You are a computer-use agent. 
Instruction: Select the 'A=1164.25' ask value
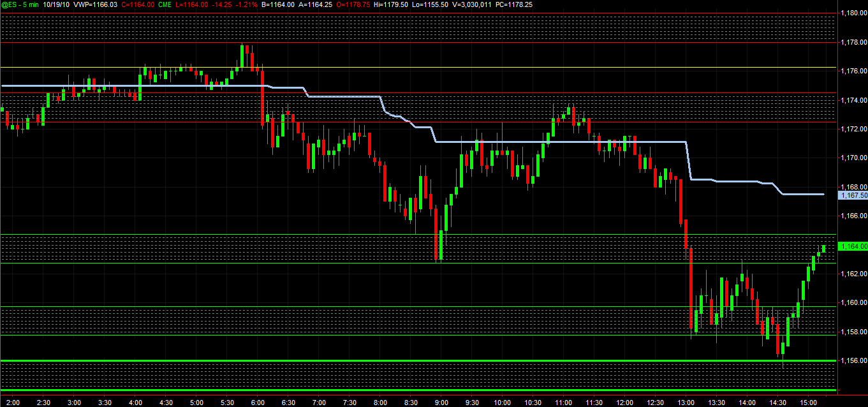(x=316, y=4)
